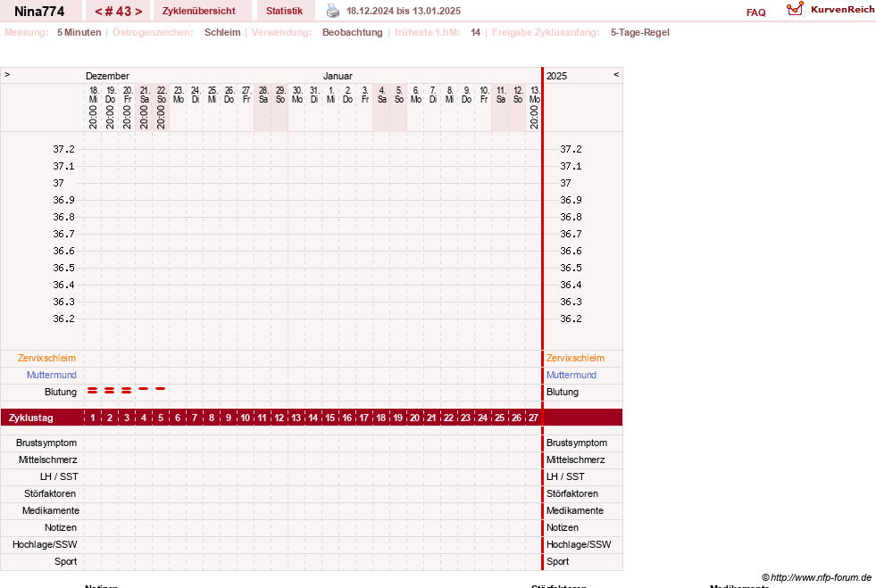Click light bleeding marker on day 4
The height and width of the screenshot is (588, 876).
(x=144, y=388)
